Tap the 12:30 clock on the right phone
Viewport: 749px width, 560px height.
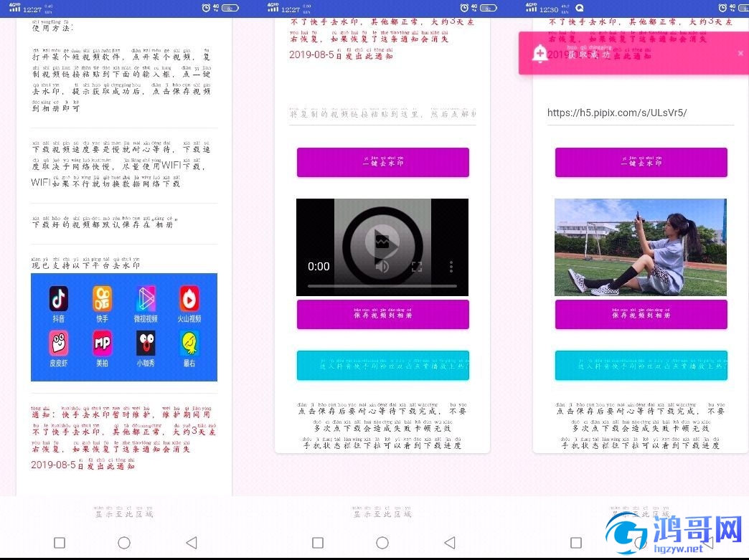click(x=549, y=9)
